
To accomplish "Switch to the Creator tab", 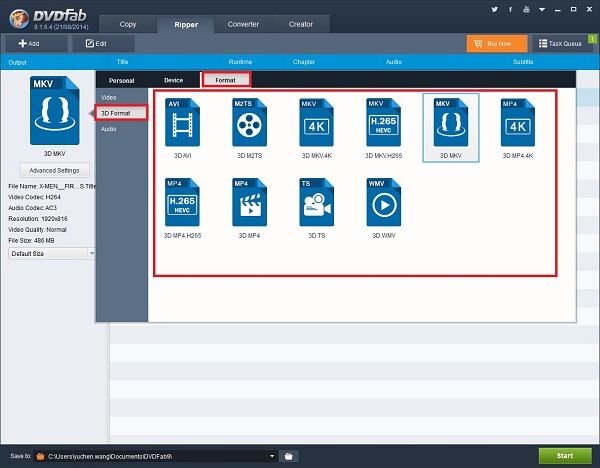I will click(x=301, y=24).
